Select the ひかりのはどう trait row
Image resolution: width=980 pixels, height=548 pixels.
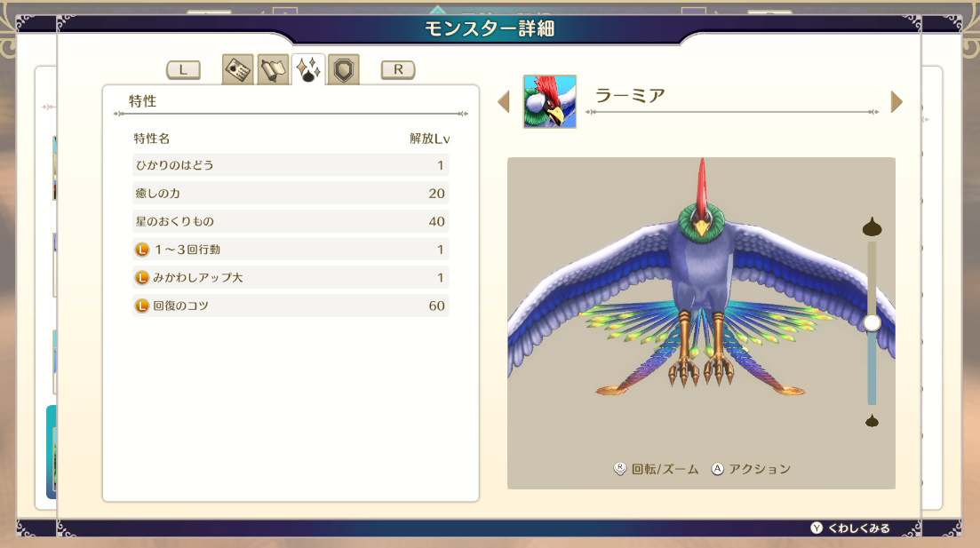pos(291,165)
